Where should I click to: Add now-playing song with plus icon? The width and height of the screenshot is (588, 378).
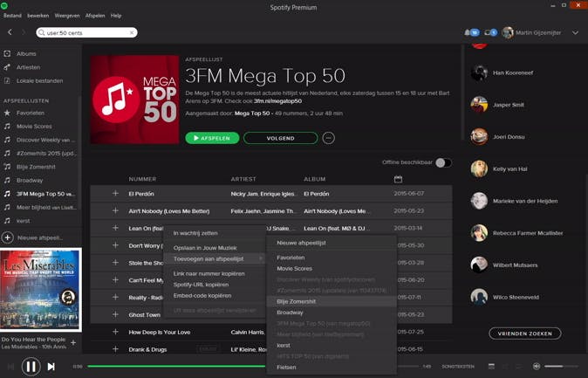click(x=73, y=343)
